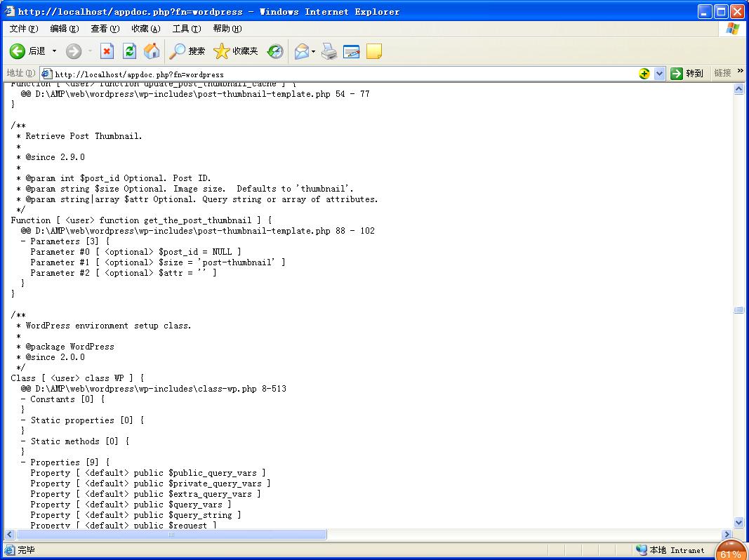The height and width of the screenshot is (560, 749).
Task: Click the Forward navigation arrow icon
Action: coord(74,51)
